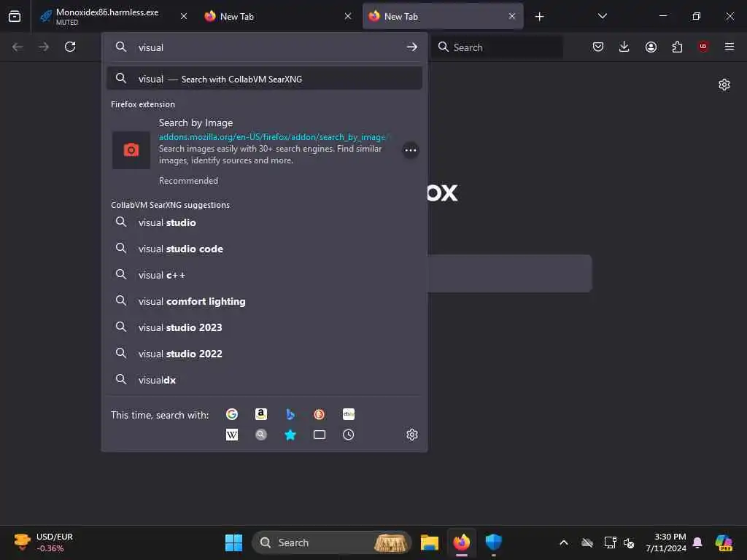Image resolution: width=747 pixels, height=560 pixels.
Task: Open Firefox View button
Action: pos(15,16)
